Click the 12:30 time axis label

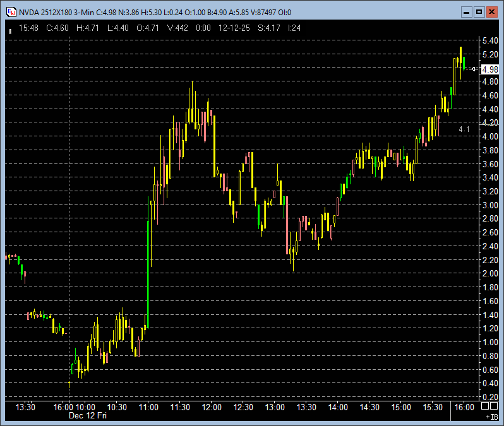point(243,407)
